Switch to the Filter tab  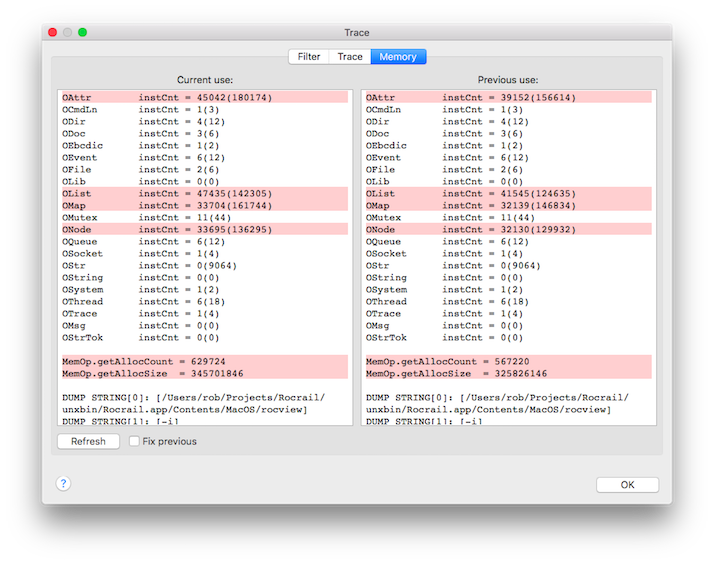pyautogui.click(x=309, y=57)
